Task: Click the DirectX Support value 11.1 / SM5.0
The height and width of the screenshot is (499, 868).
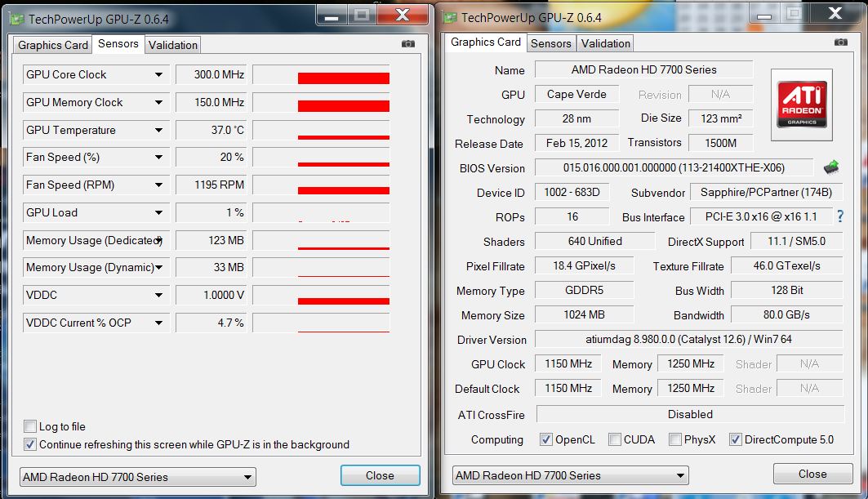Action: pyautogui.click(x=797, y=241)
